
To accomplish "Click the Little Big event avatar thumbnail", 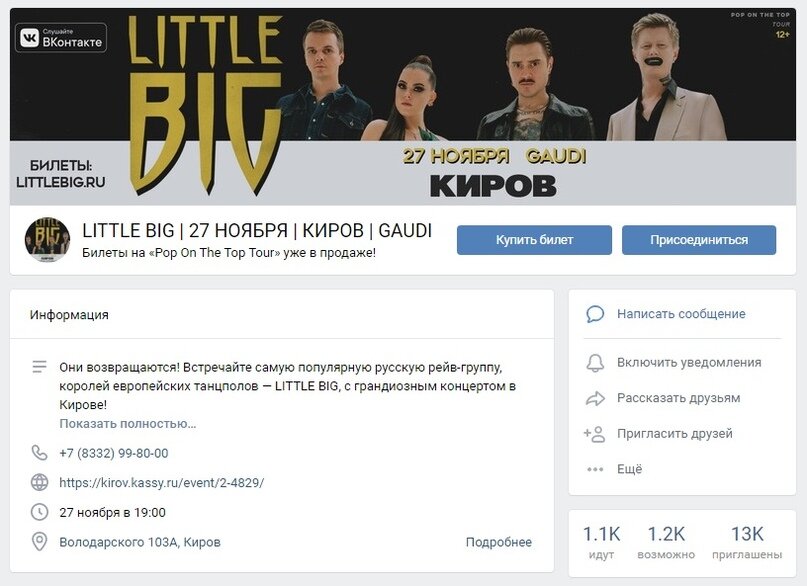I will tap(47, 239).
